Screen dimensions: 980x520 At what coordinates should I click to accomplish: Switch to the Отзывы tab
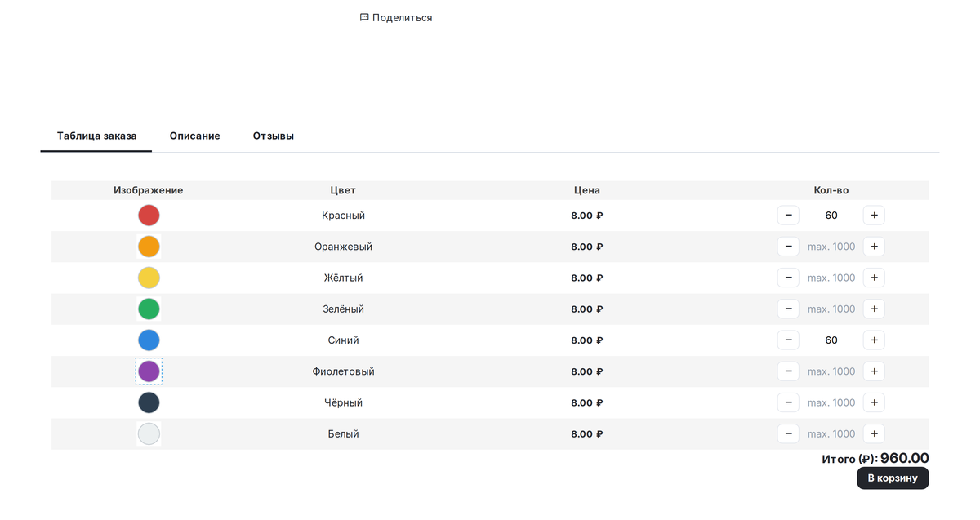tap(274, 136)
